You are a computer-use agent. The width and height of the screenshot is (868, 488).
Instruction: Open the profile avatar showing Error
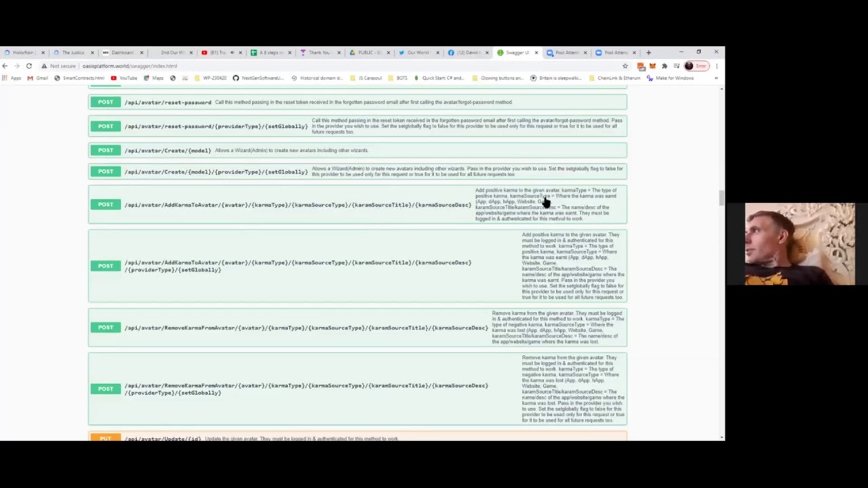696,66
